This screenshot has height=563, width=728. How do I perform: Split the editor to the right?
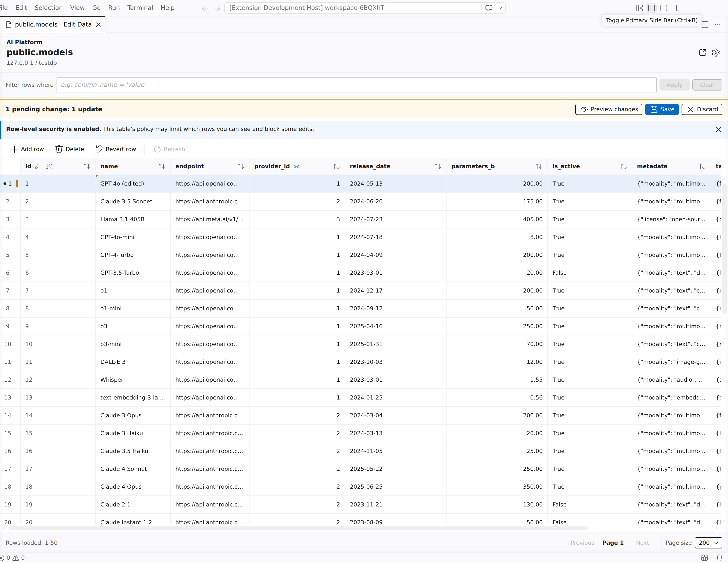(x=705, y=25)
